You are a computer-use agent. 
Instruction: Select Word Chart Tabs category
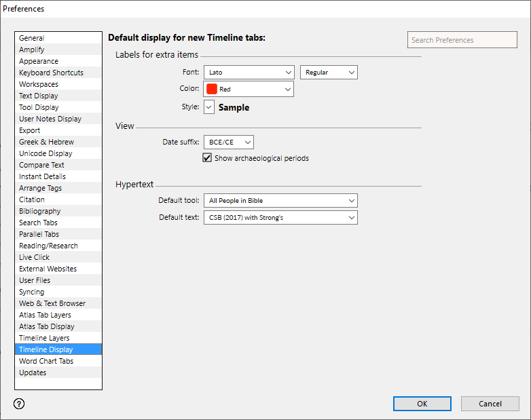point(45,361)
